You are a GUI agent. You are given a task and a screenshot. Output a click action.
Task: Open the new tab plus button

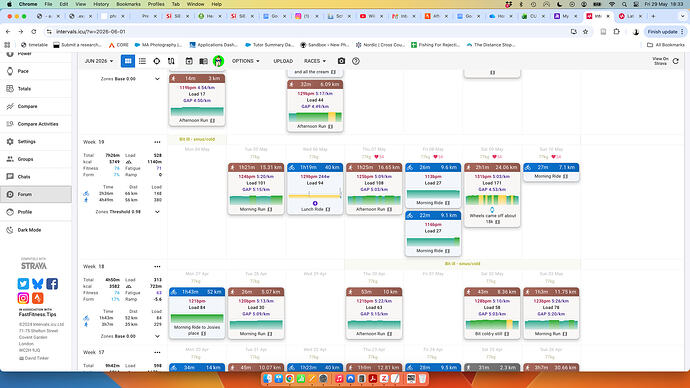click(x=653, y=16)
